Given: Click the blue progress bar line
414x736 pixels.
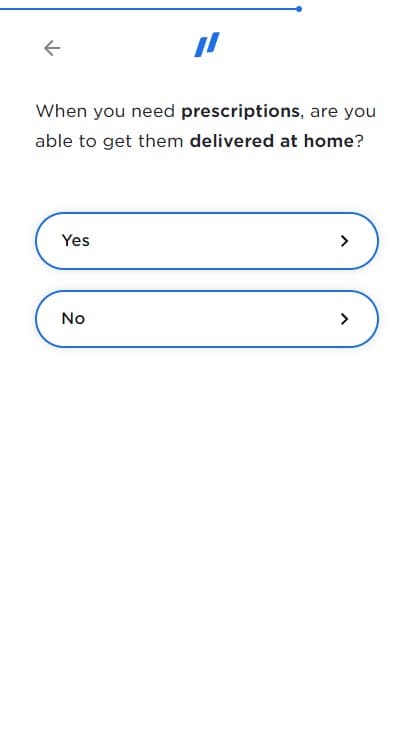Looking at the screenshot, I should point(148,9).
